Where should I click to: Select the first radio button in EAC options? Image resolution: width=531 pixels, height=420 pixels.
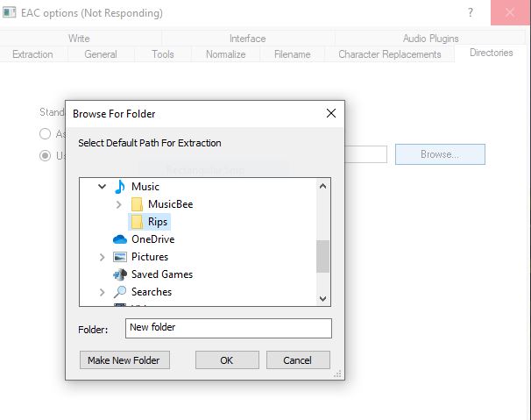45,134
